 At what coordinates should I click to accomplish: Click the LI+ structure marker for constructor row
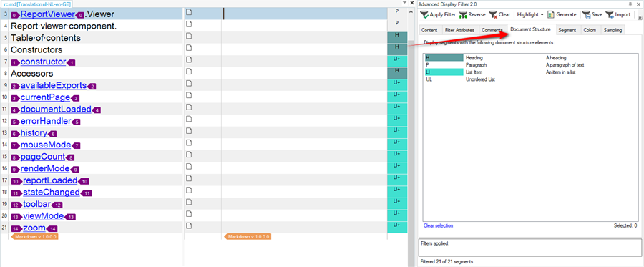[397, 62]
